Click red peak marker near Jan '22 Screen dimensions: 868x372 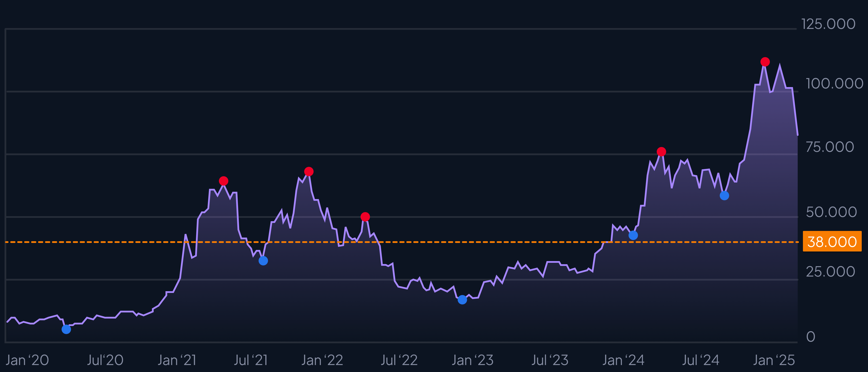(x=309, y=171)
